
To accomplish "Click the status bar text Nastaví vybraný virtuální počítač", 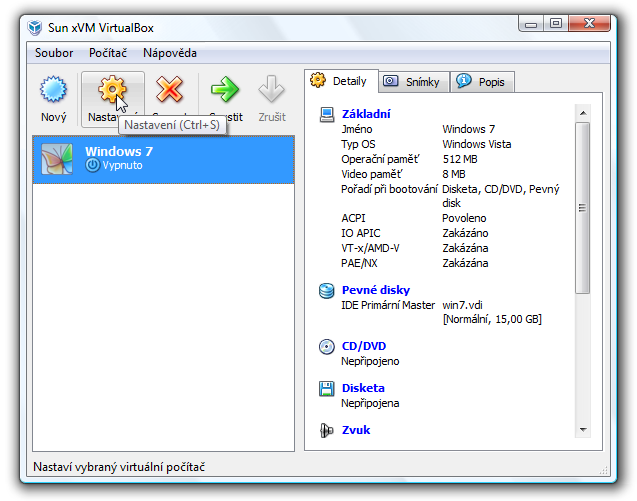I will click(x=119, y=467).
